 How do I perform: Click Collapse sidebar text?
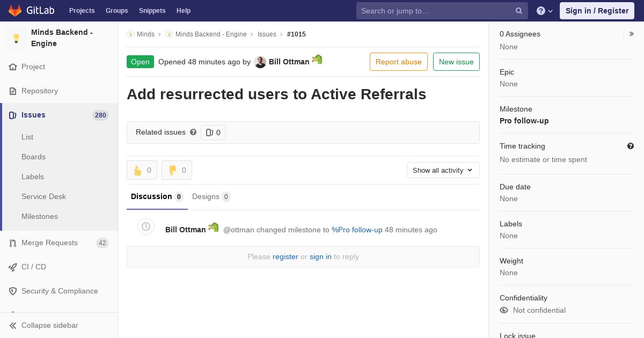coord(50,326)
